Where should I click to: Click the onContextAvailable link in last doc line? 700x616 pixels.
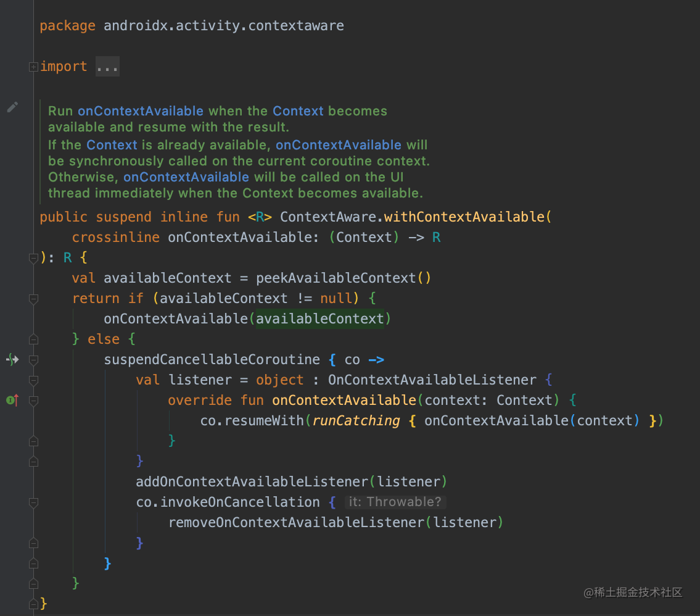click(x=186, y=177)
